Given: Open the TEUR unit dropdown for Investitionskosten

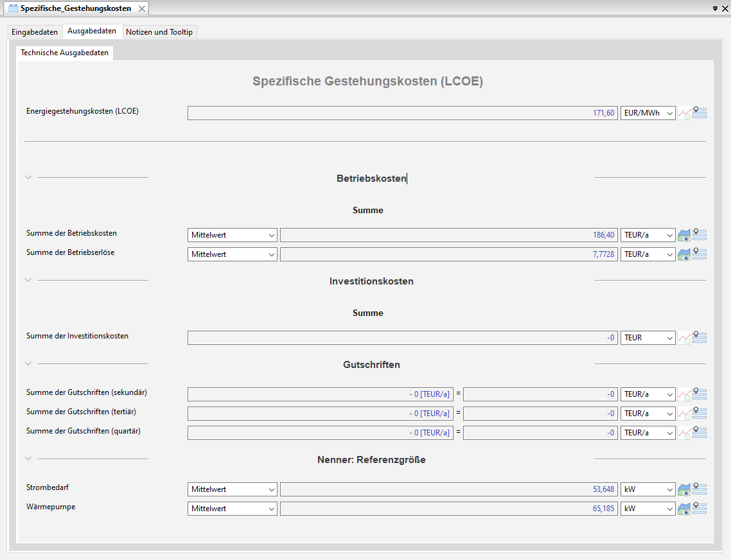Looking at the screenshot, I should [648, 338].
